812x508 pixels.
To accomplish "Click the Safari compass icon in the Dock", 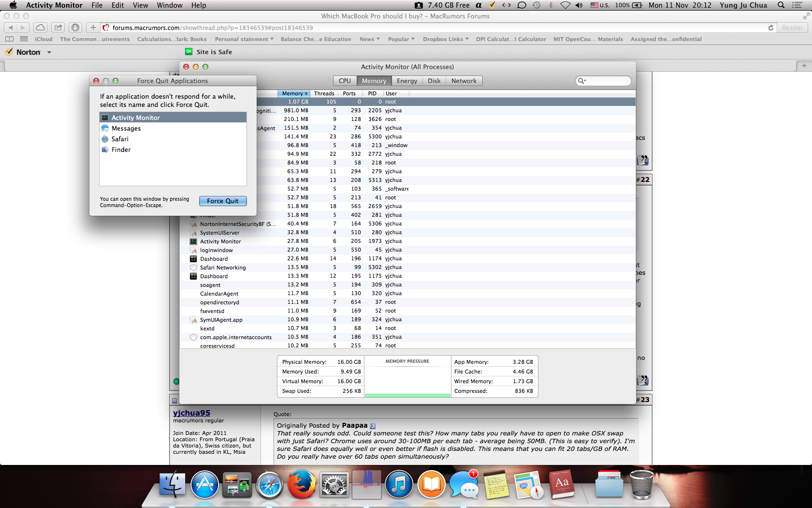I will [x=270, y=484].
